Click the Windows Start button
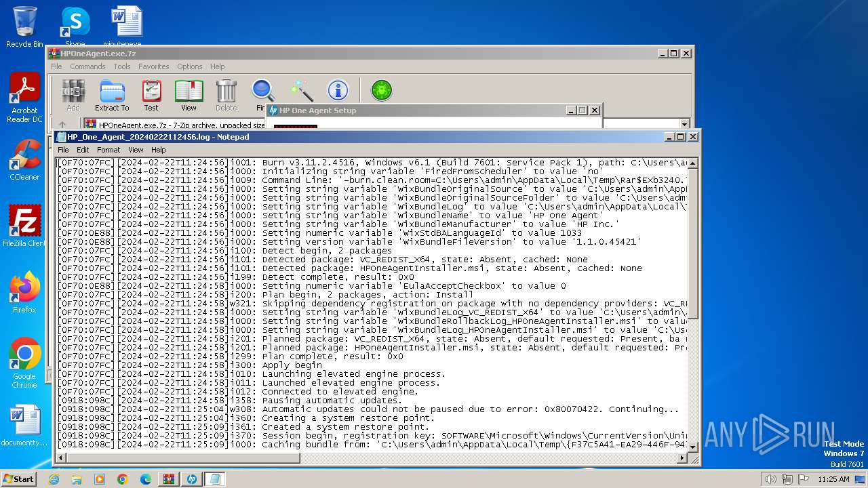 point(18,479)
